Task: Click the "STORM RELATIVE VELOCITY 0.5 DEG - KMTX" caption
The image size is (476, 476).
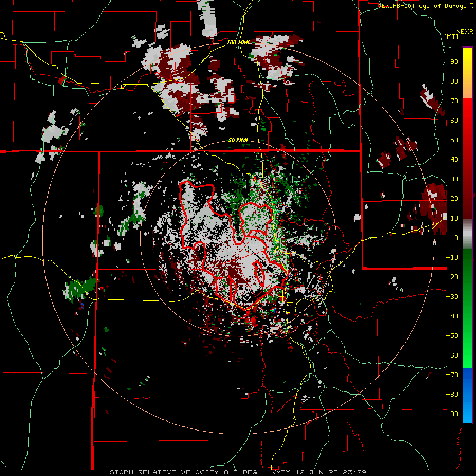Action: (200, 472)
